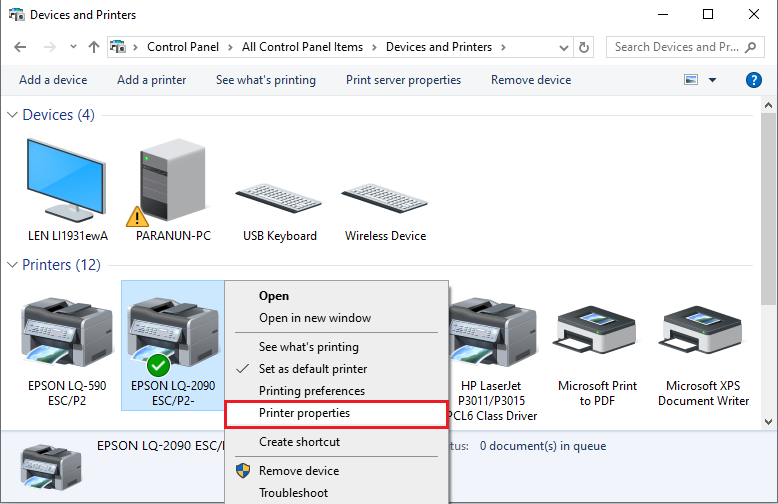The height and width of the screenshot is (504, 778).
Task: Open the view options dropdown arrow
Action: [x=713, y=80]
